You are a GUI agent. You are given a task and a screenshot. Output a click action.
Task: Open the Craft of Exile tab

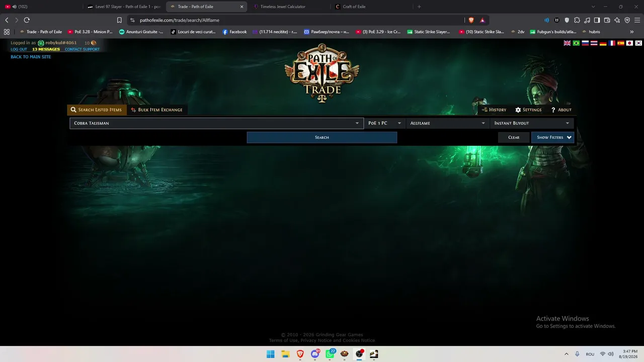click(371, 7)
